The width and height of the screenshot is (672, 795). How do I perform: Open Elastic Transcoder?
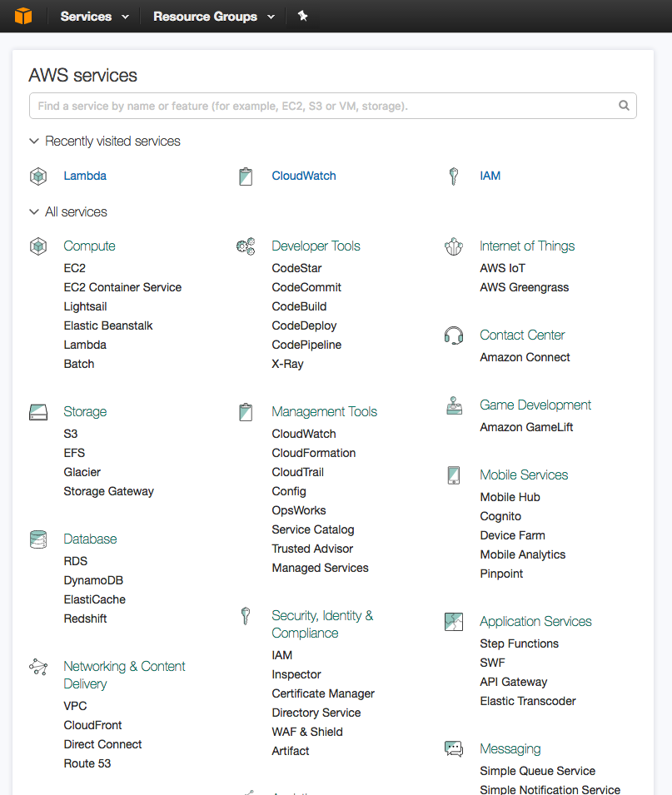coord(528,701)
